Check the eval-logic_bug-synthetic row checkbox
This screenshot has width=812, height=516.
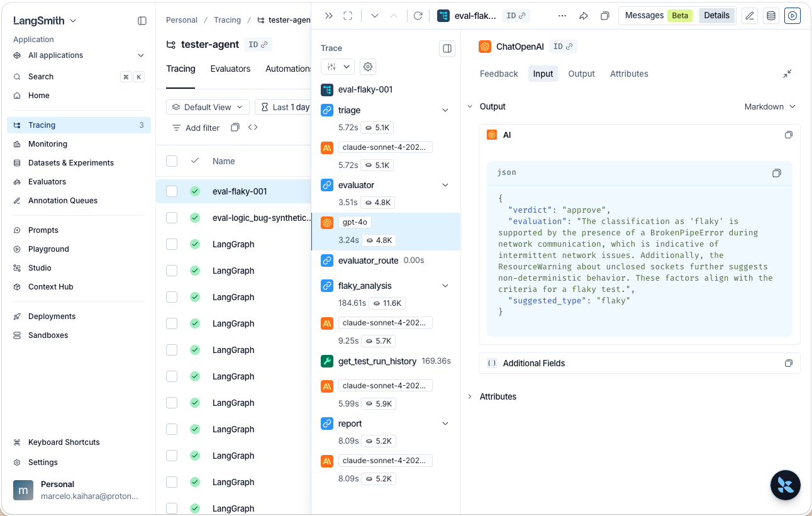(172, 218)
